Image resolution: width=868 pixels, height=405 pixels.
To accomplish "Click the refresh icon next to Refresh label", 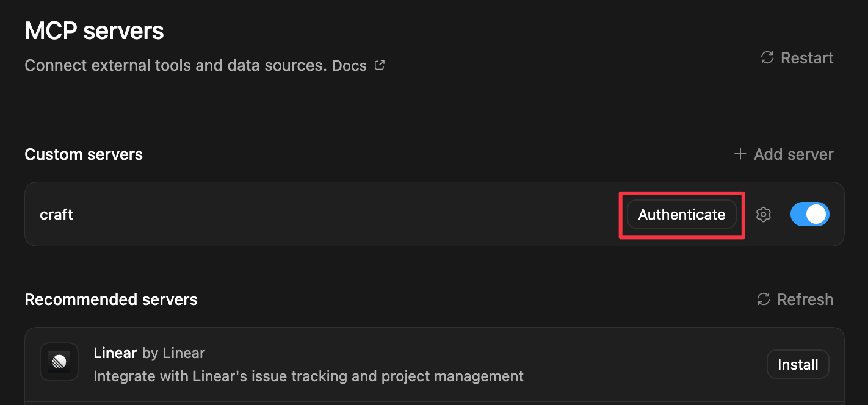I will (763, 299).
